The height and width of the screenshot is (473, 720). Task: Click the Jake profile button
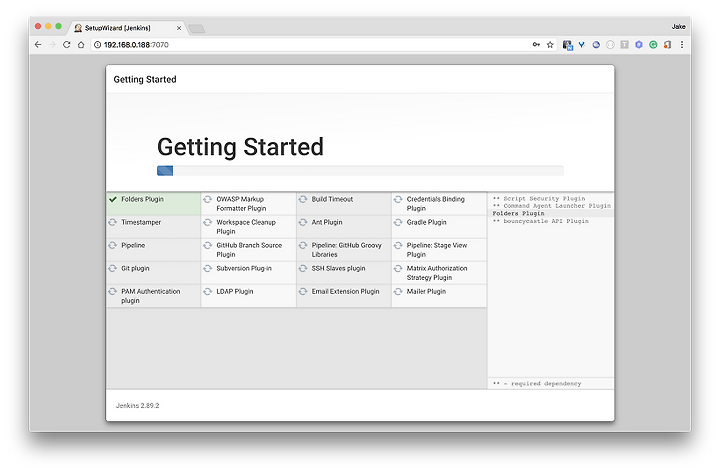point(678,27)
